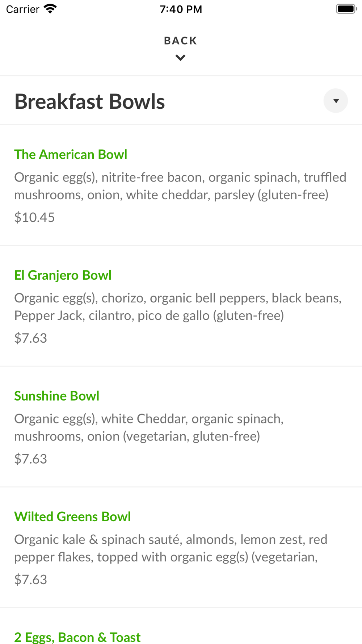Select 2 Eggs, Bacon & Toast

tap(77, 637)
